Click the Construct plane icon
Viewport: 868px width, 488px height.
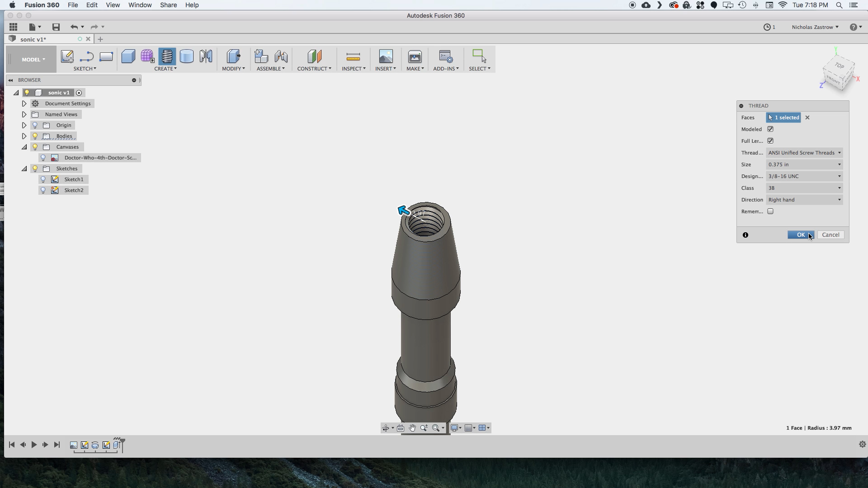coord(314,56)
